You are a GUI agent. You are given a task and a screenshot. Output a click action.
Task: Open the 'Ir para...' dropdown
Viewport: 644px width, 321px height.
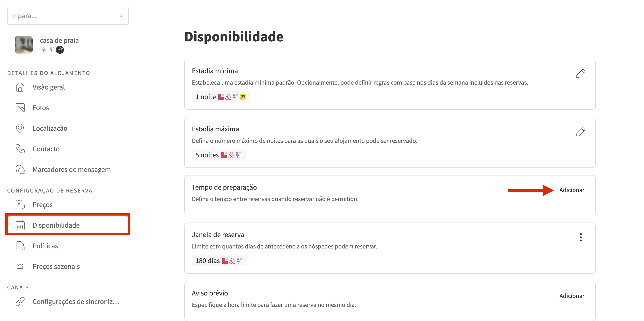(x=68, y=16)
